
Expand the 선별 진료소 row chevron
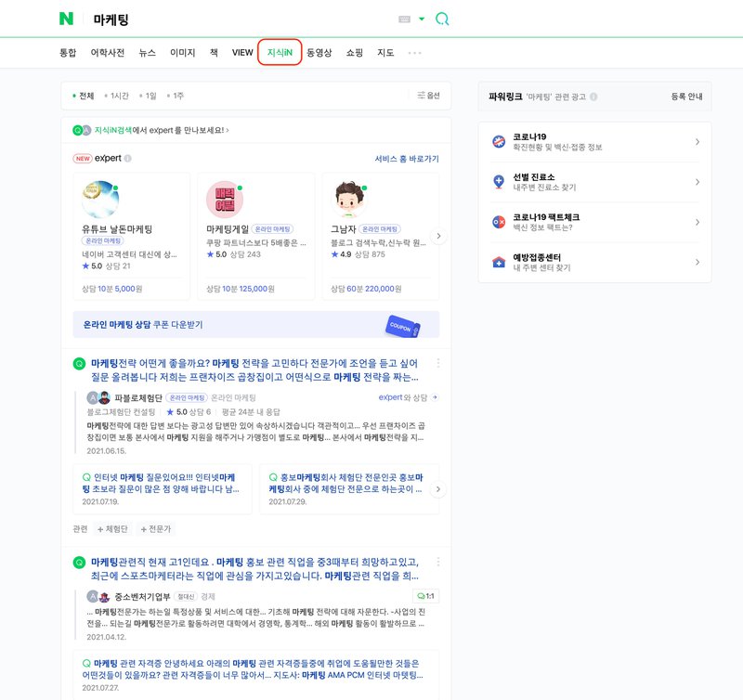coord(697,182)
